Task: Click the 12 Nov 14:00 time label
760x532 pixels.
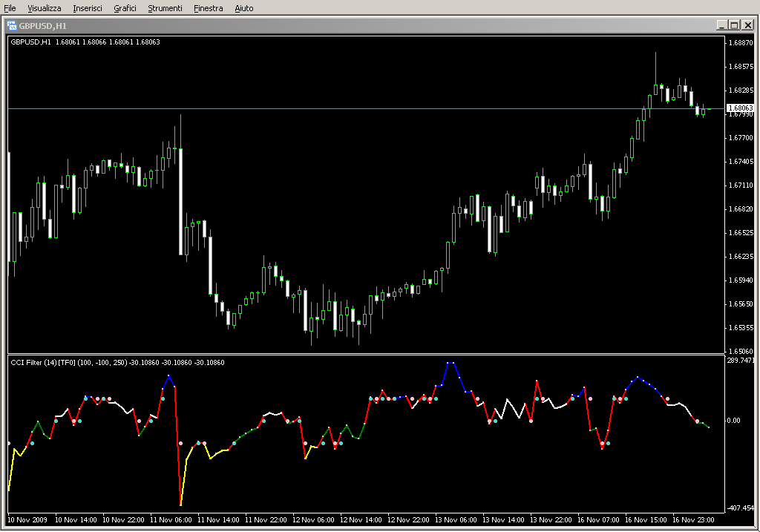Action: click(x=361, y=520)
